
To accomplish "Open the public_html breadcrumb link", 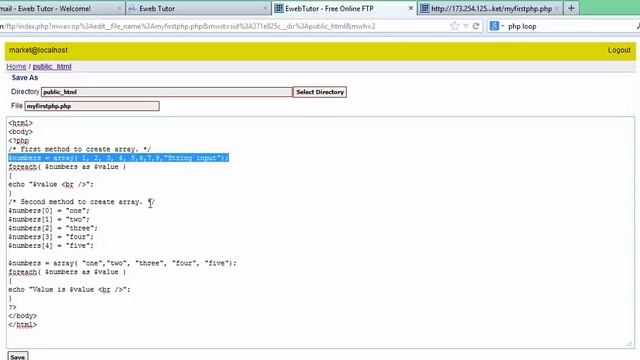I will pos(52,67).
